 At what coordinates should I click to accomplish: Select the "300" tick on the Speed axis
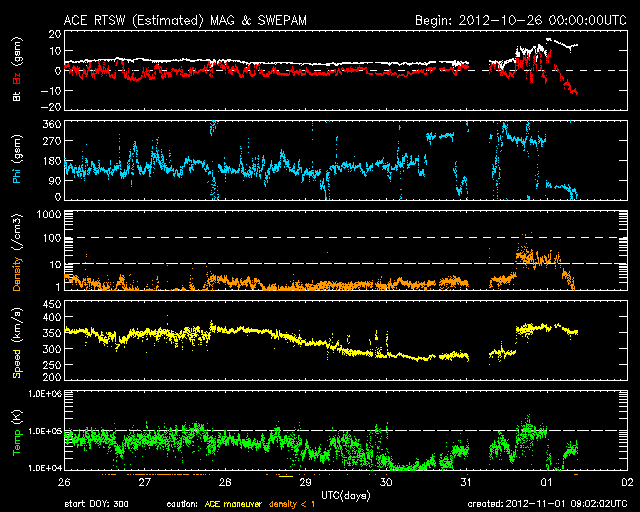(52, 349)
